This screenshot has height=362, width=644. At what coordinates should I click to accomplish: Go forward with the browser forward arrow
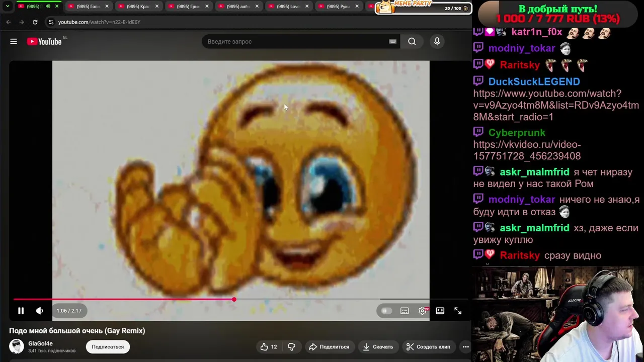(21, 22)
